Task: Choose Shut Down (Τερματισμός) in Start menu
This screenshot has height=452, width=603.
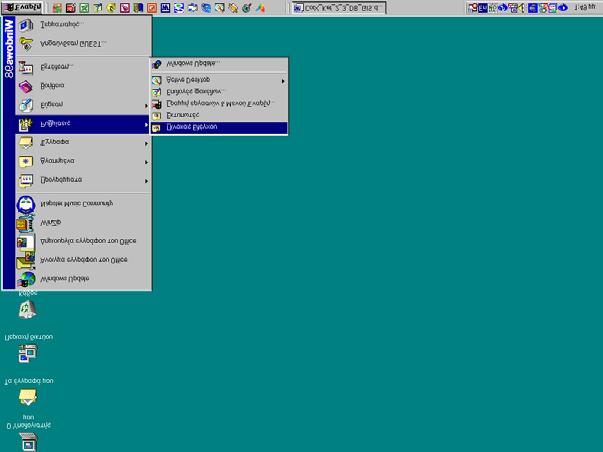Action: pos(83,25)
